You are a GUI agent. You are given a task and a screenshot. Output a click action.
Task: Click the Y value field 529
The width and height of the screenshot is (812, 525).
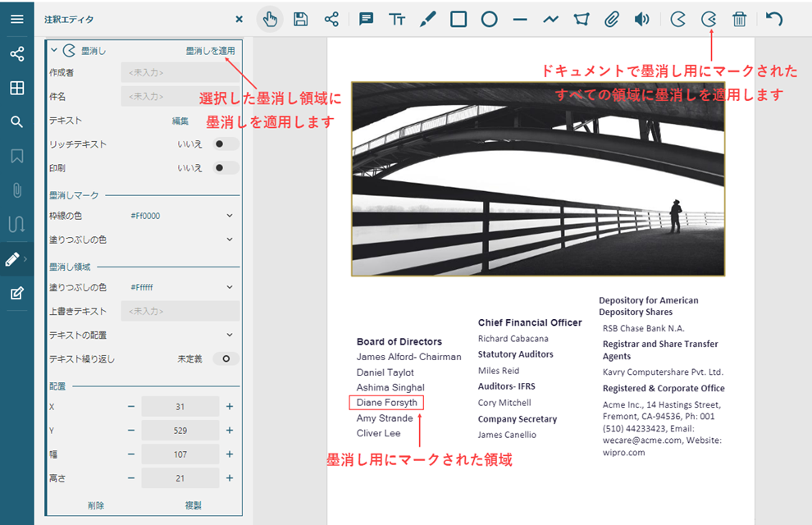180,430
